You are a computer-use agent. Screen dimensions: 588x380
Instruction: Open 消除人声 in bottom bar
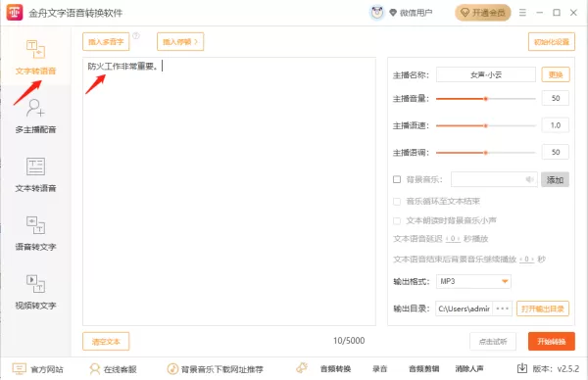point(469,369)
